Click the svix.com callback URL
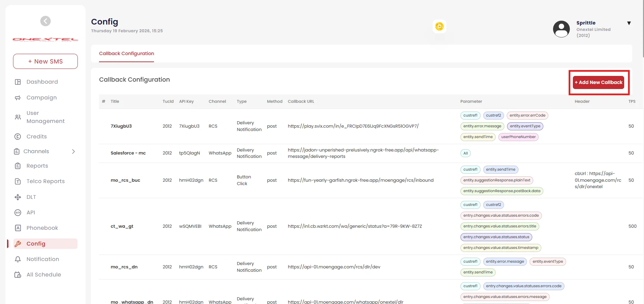The width and height of the screenshot is (644, 304). pos(353,126)
